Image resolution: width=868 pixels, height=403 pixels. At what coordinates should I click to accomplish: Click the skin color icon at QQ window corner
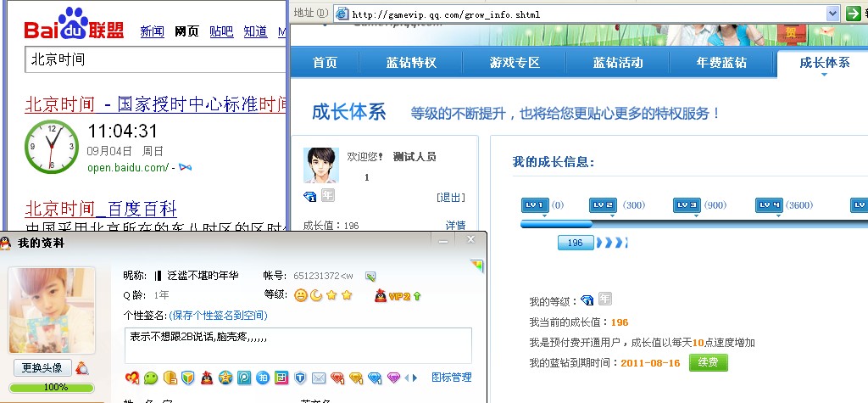(476, 266)
